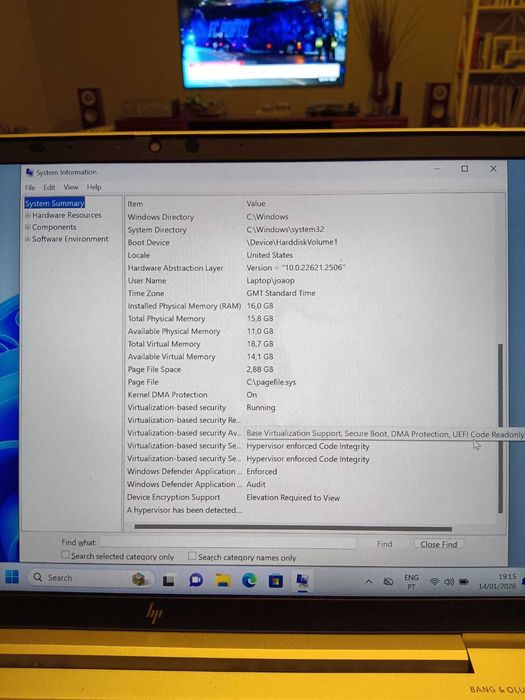Click the Find what input field

(x=228, y=543)
